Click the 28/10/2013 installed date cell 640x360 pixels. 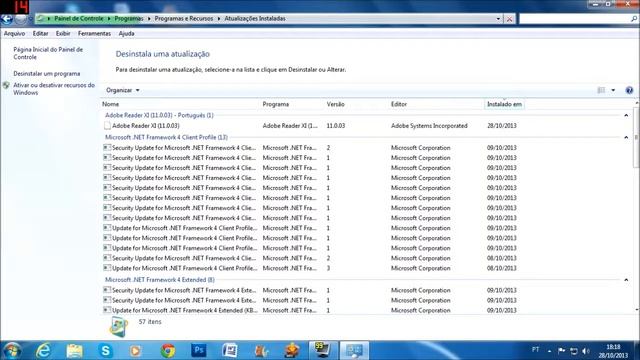click(x=502, y=126)
